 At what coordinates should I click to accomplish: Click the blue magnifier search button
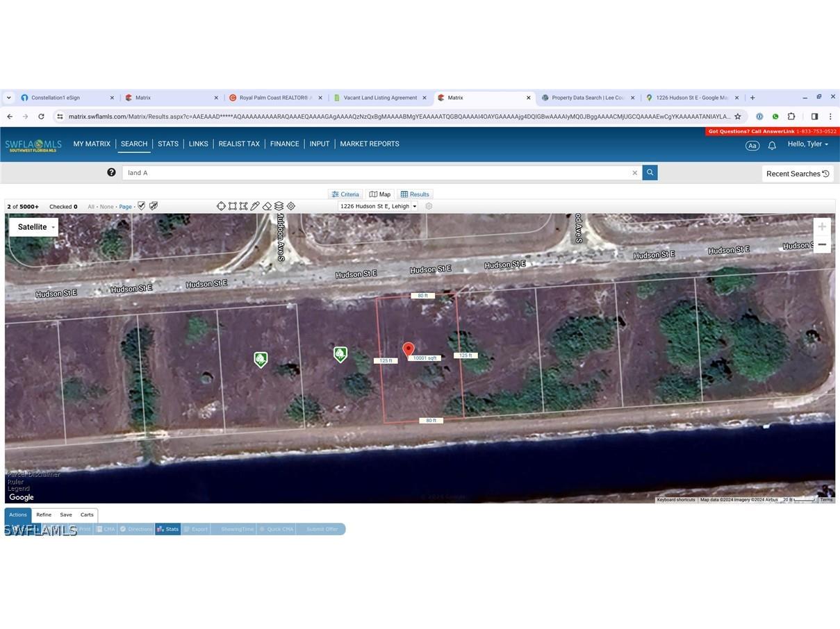click(650, 173)
